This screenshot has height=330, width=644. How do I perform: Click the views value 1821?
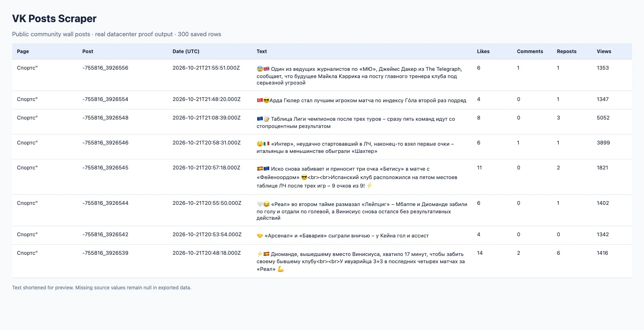click(x=603, y=168)
